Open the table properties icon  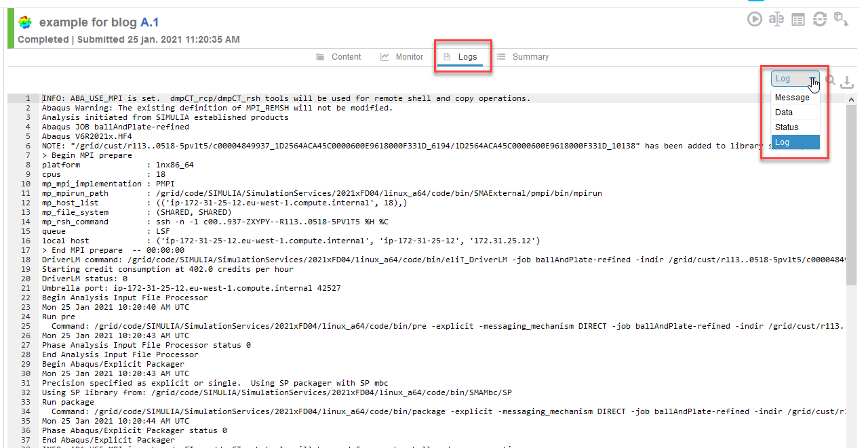point(798,20)
